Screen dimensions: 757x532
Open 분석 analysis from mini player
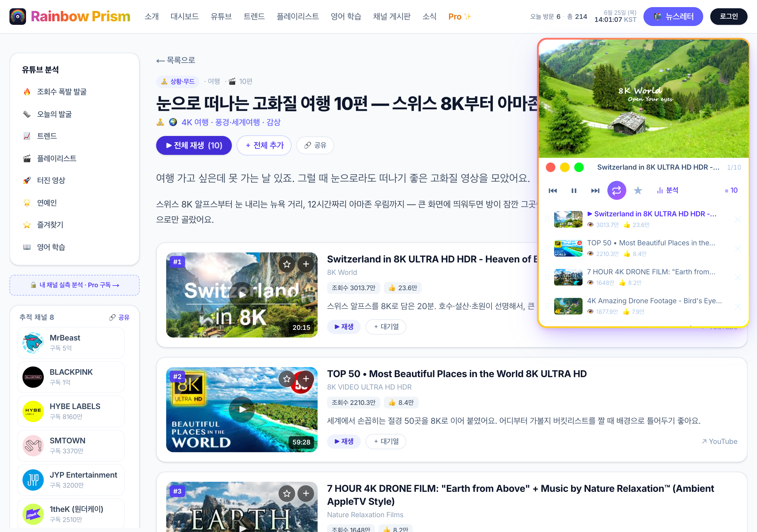tap(667, 191)
